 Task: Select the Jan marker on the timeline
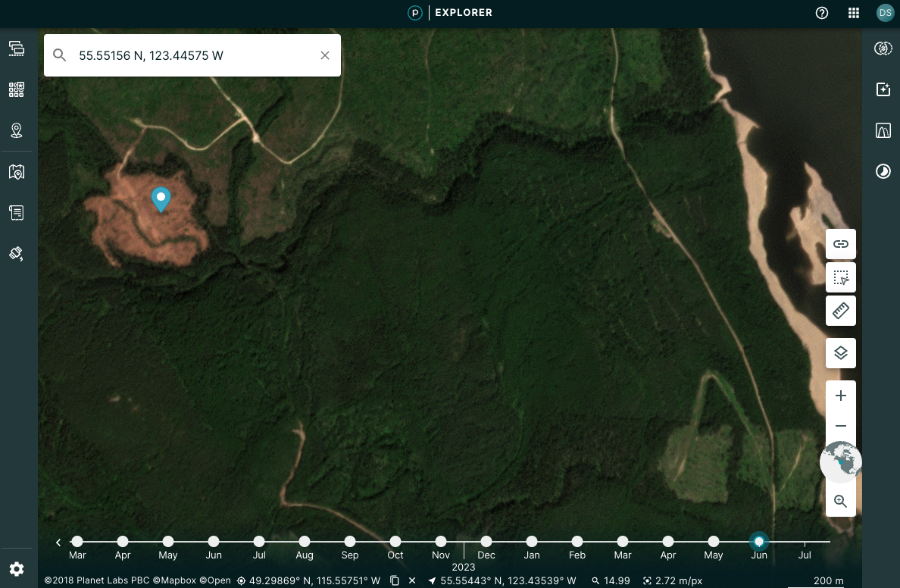[532, 542]
